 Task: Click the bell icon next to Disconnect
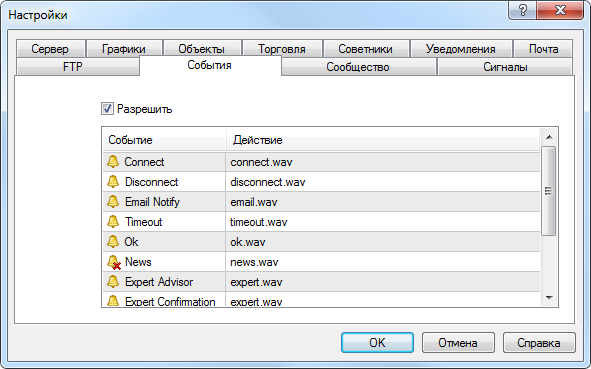[113, 182]
